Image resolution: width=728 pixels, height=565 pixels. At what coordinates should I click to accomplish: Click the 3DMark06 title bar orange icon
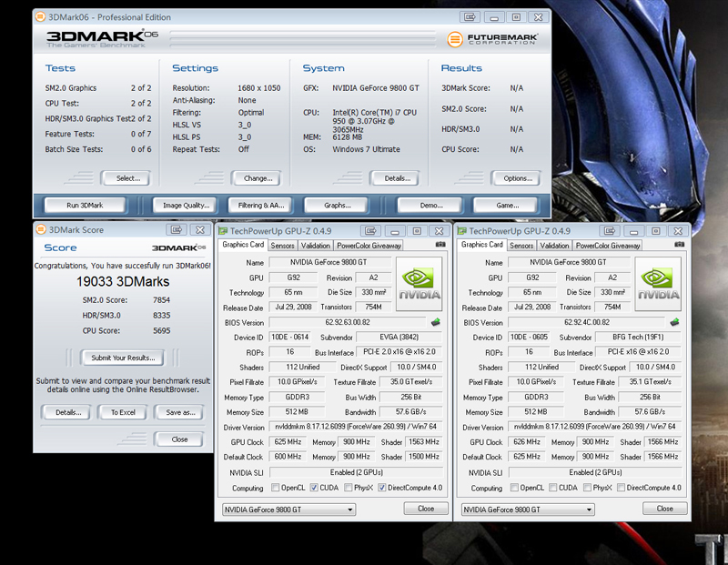tap(40, 17)
